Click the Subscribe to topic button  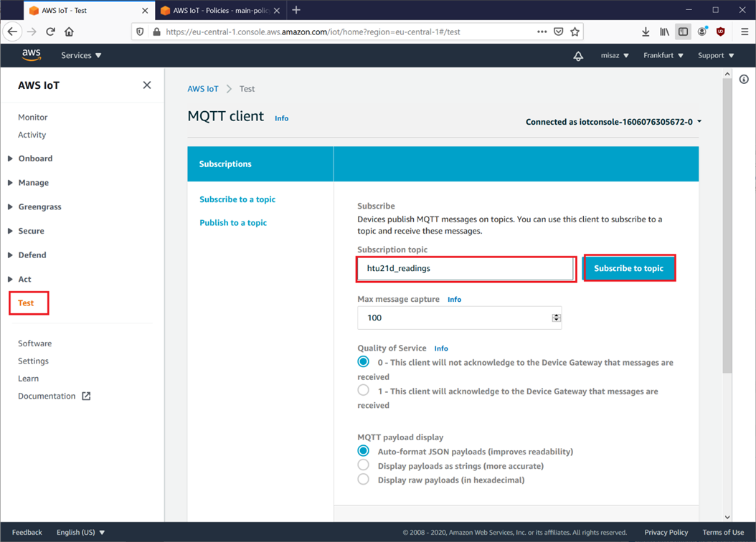(629, 268)
